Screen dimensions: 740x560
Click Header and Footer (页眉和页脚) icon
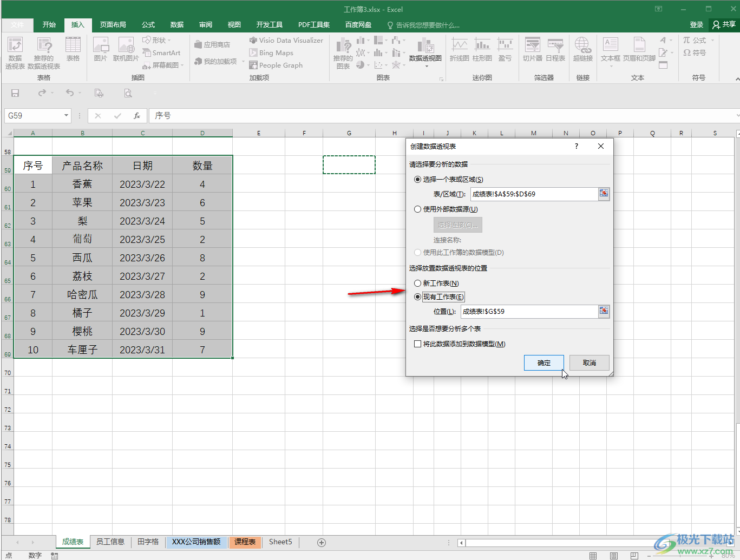(639, 49)
